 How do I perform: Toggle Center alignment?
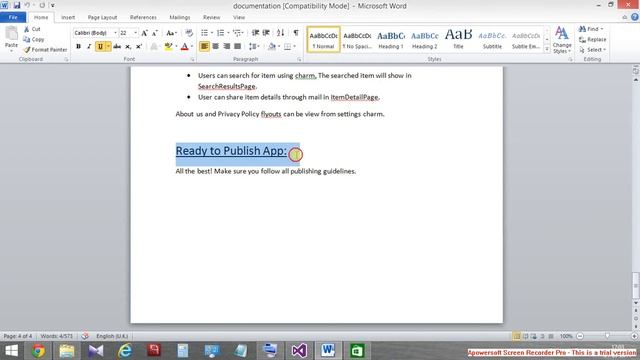[x=215, y=47]
